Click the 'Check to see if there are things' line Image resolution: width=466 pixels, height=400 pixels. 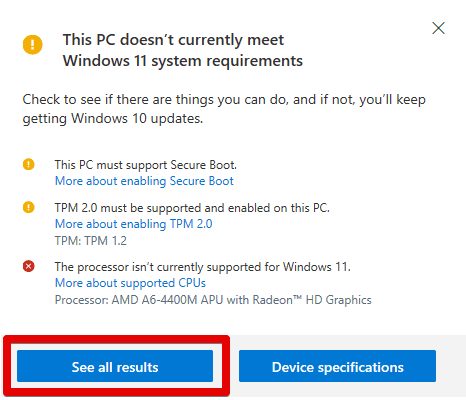pos(224,100)
